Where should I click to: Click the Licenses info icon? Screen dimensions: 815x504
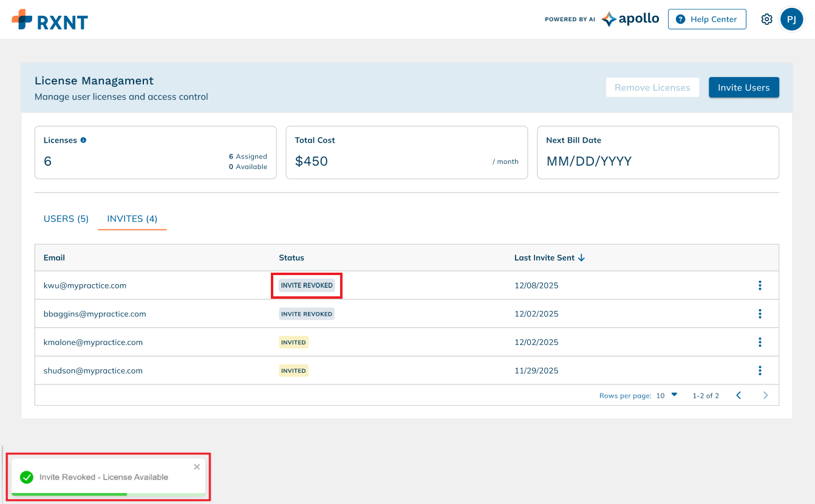tap(83, 140)
